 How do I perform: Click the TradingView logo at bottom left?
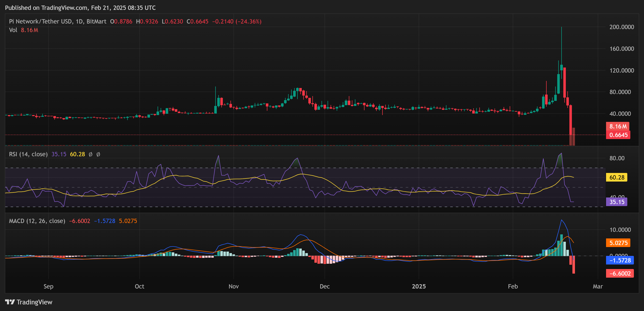(28, 302)
